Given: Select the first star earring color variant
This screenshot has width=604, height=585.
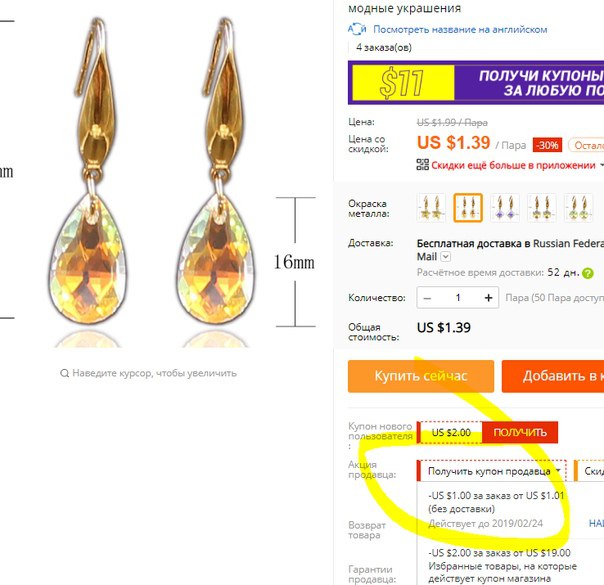Looking at the screenshot, I should [431, 208].
